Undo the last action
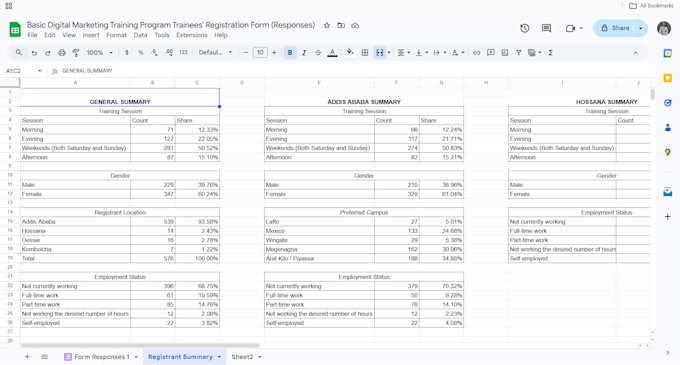 (x=34, y=52)
